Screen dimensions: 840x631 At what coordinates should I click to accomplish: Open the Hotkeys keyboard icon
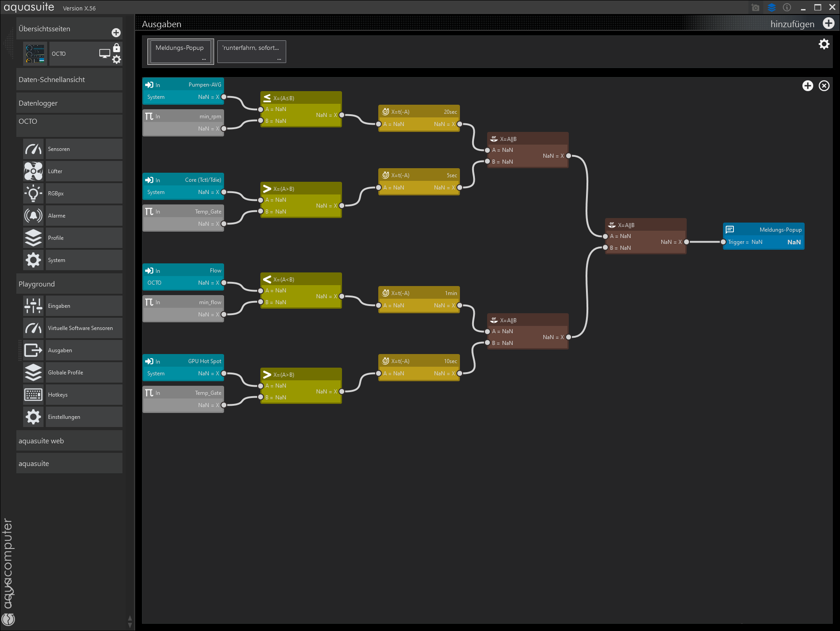(33, 395)
